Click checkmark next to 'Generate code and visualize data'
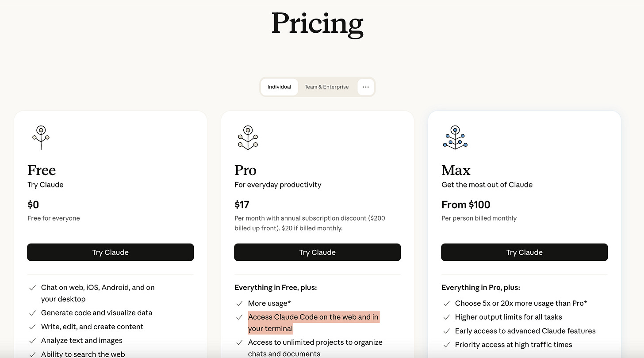 32,313
